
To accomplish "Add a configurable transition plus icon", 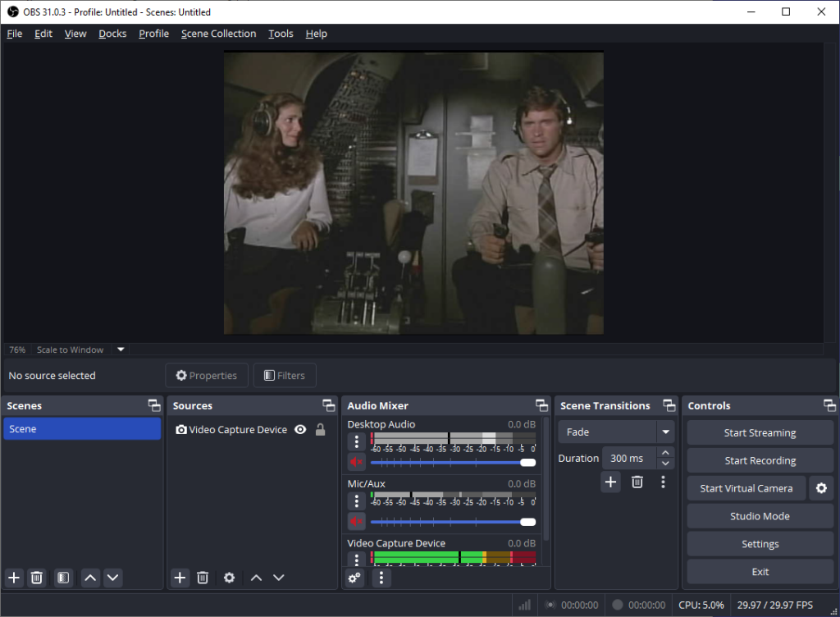I will 610,482.
